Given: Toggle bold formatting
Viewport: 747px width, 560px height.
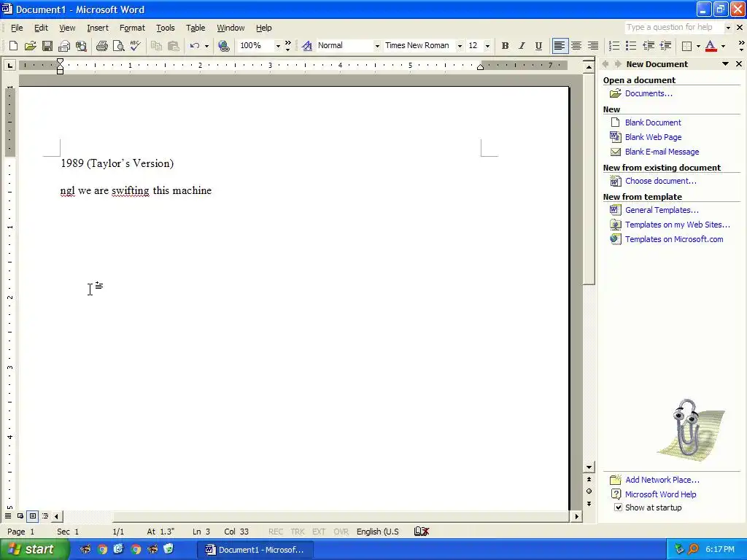Looking at the screenshot, I should [x=505, y=46].
